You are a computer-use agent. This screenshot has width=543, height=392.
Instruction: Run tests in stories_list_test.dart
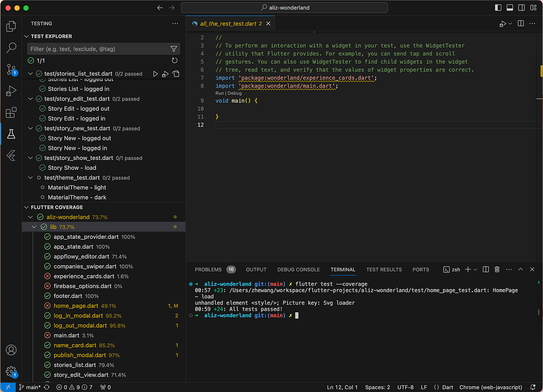pos(156,74)
